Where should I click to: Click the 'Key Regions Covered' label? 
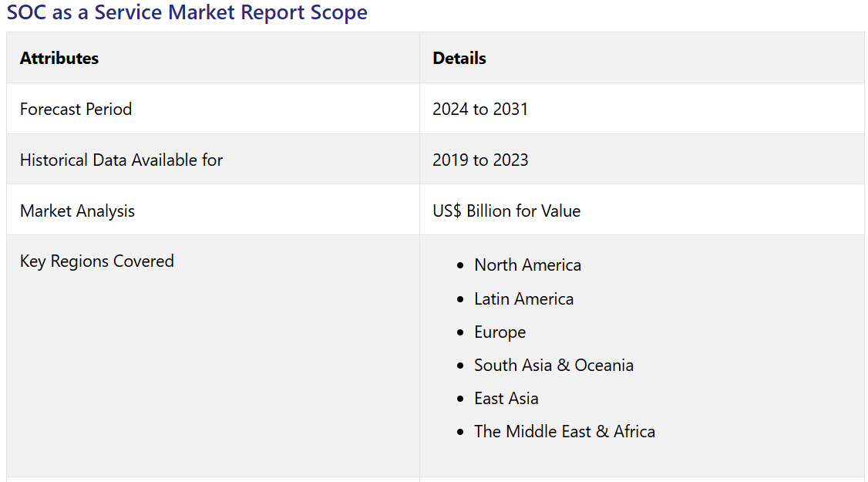96,261
